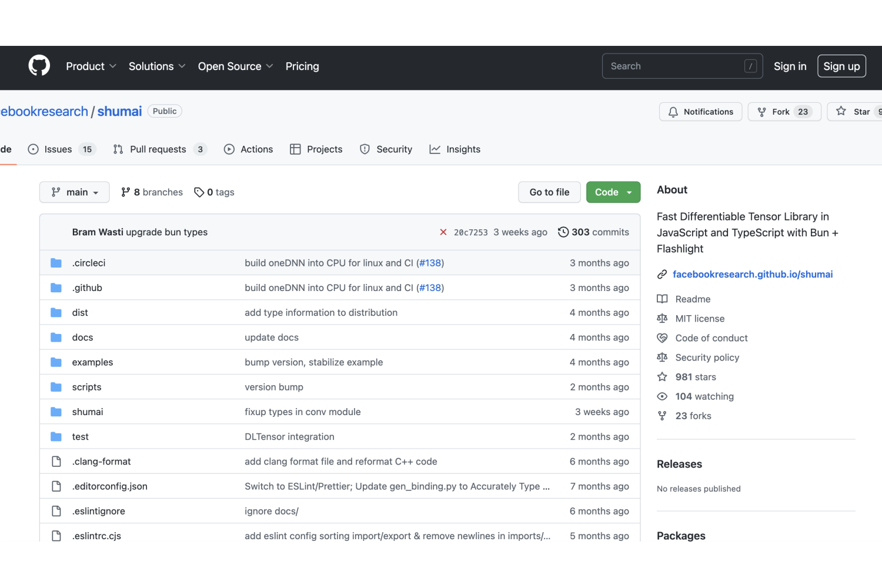
Task: Click the test folder icon
Action: tap(56, 436)
